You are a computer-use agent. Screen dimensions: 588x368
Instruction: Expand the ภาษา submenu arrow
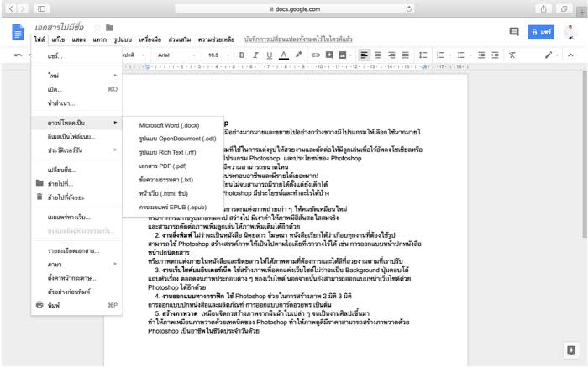115,264
